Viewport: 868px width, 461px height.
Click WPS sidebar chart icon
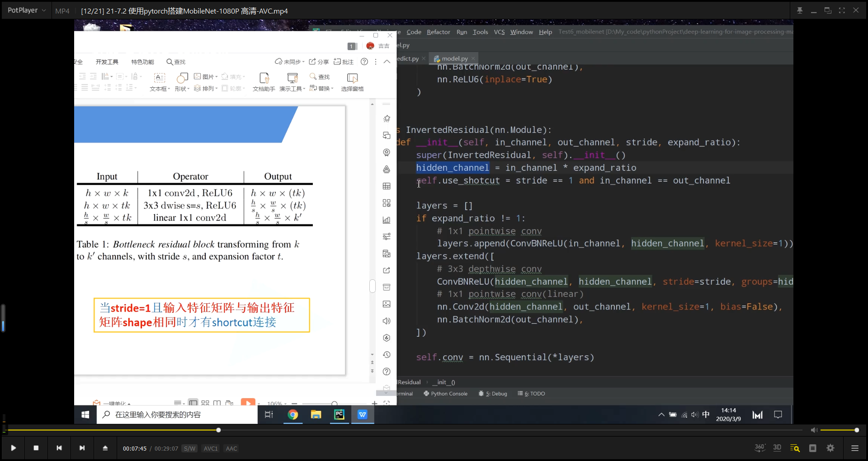click(387, 220)
